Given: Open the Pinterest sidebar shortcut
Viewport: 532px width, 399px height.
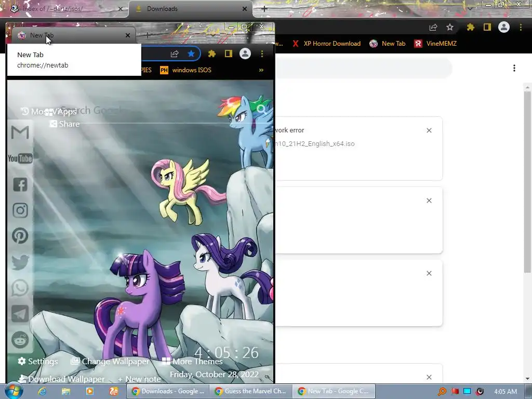Looking at the screenshot, I should click(20, 236).
